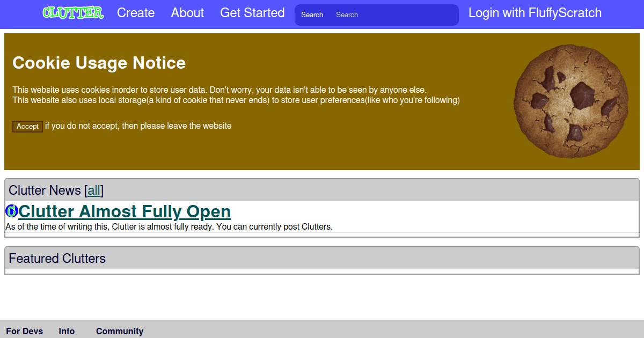Open the About page
Viewport: 644px width, 338px height.
tap(187, 13)
